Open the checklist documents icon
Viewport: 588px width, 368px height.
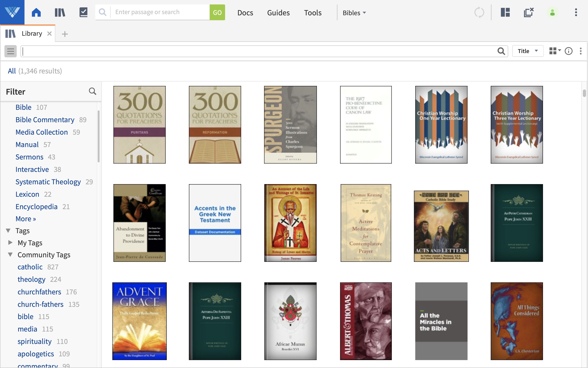[x=83, y=12]
